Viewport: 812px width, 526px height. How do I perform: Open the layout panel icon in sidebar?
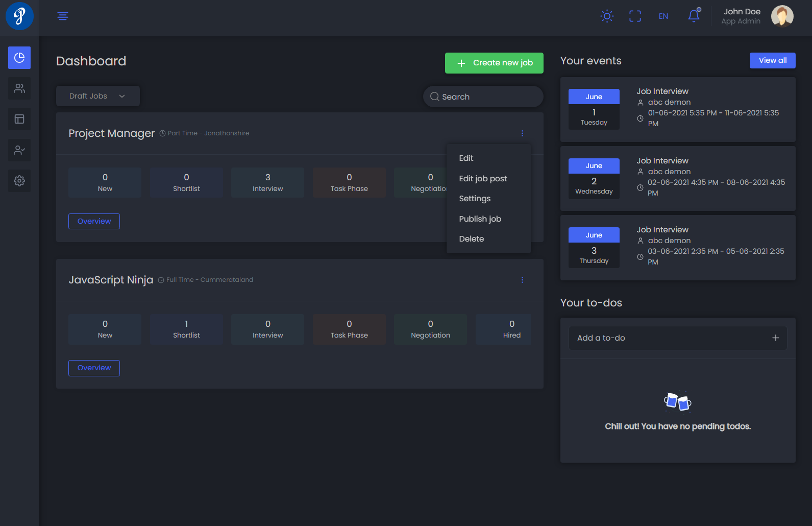pos(19,119)
